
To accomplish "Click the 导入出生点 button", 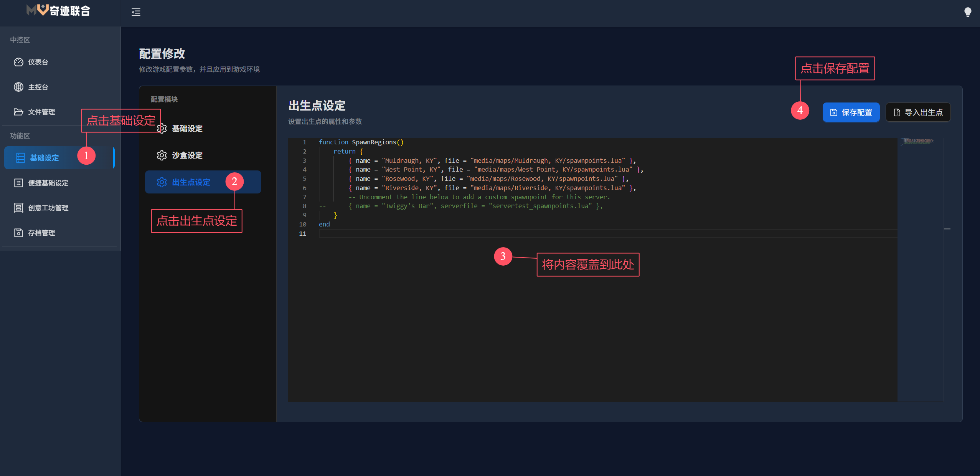I will click(918, 112).
